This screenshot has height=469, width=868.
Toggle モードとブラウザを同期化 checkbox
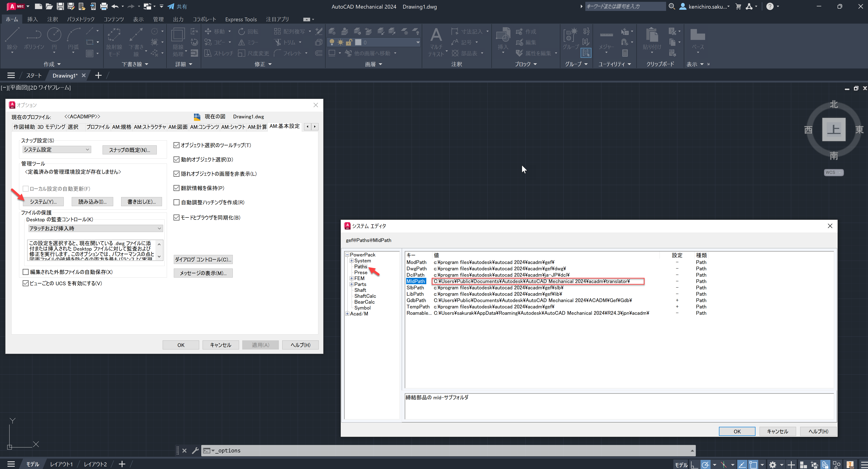coord(177,218)
